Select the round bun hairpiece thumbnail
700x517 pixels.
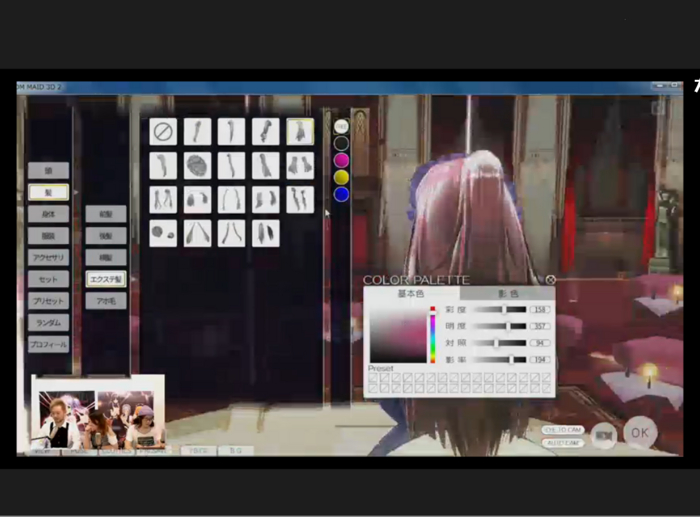[197, 166]
